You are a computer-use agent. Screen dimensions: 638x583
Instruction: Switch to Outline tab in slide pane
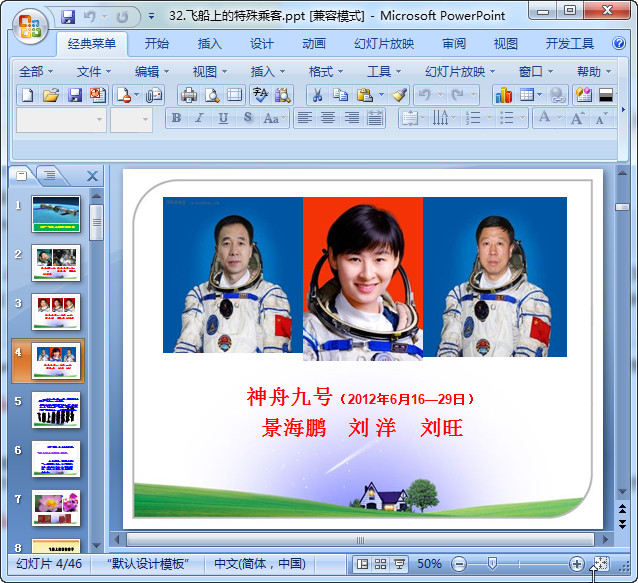point(50,175)
